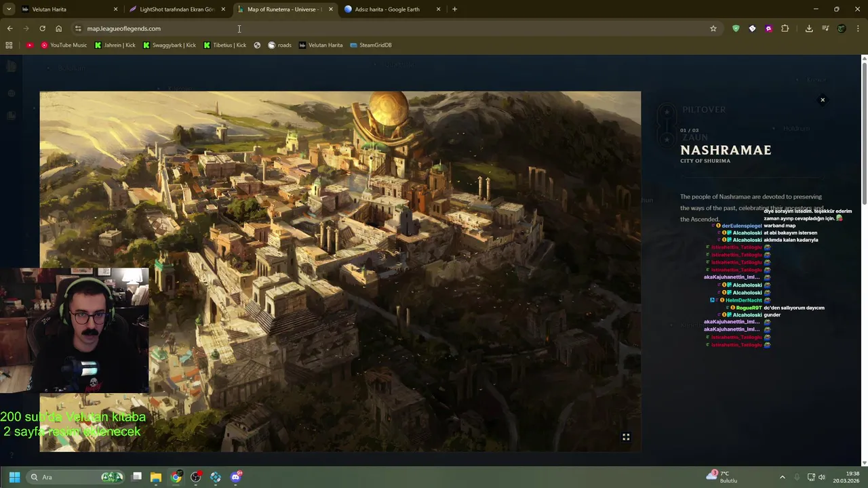Open the tab search dropdown
This screenshot has height=488, width=868.
(x=9, y=9)
